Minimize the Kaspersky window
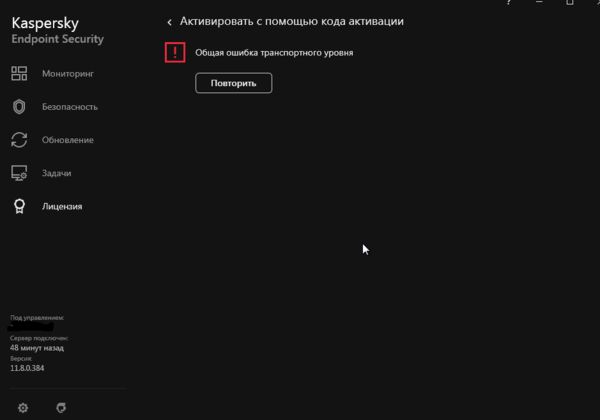Screen dimensions: 600x420 tap(539, 2)
